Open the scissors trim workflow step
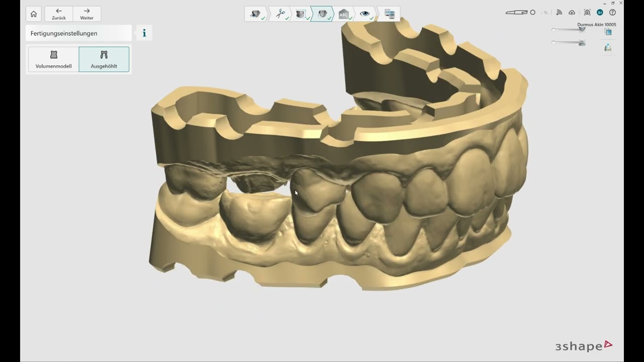This screenshot has width=644, height=362. tap(280, 14)
